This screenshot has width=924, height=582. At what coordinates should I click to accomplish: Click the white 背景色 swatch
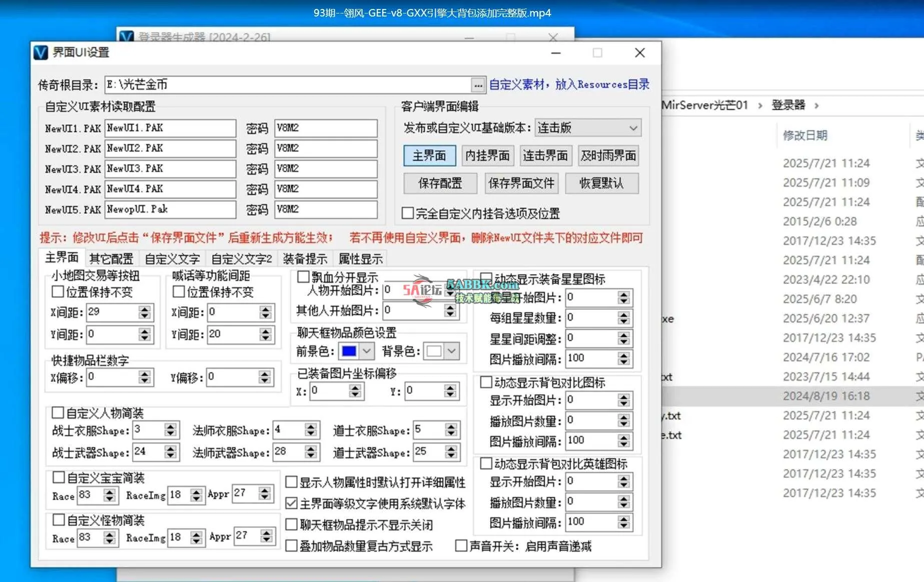(434, 351)
